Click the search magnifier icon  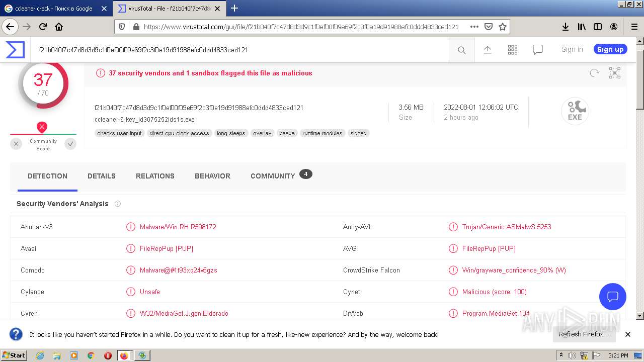tap(461, 50)
